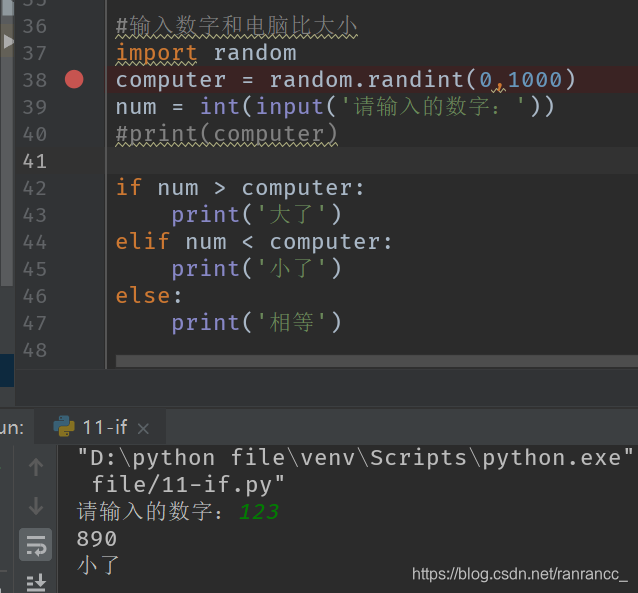The height and width of the screenshot is (593, 638).
Task: Click 'input' function on line 39
Action: pos(290,107)
